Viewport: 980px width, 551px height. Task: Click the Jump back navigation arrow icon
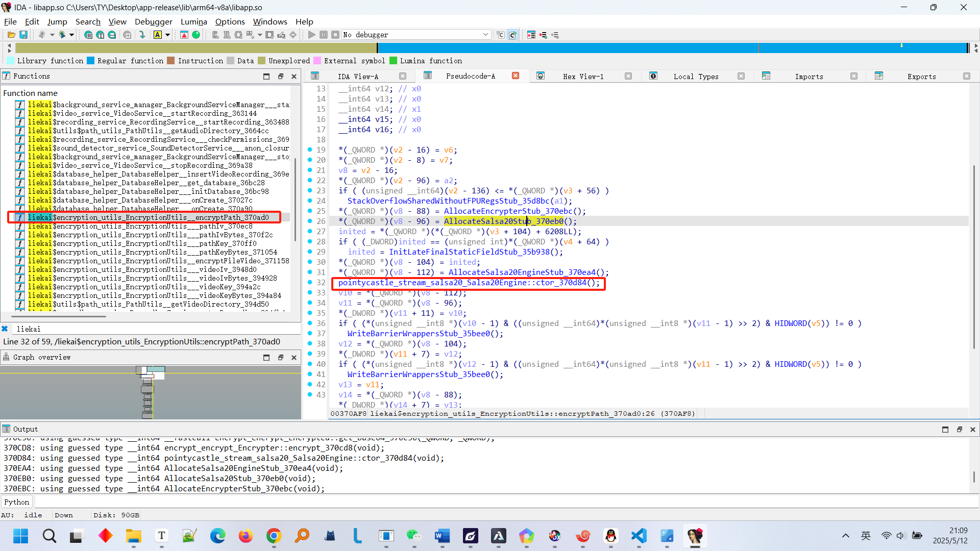click(x=42, y=35)
